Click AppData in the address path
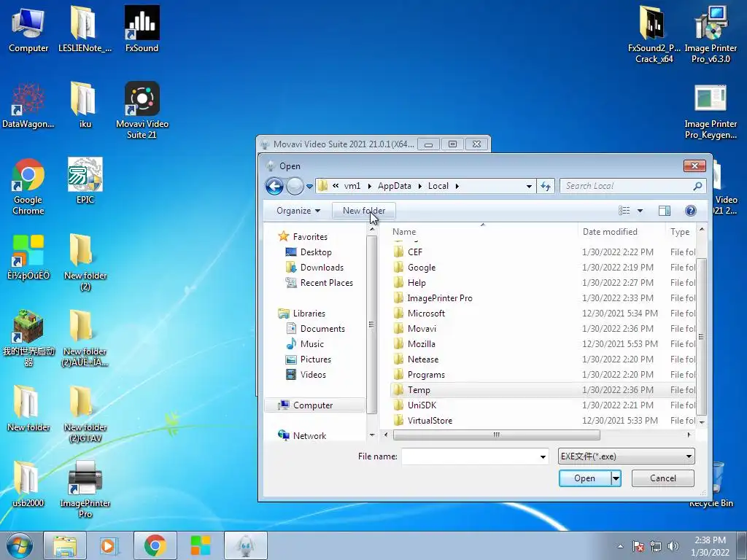 point(395,186)
